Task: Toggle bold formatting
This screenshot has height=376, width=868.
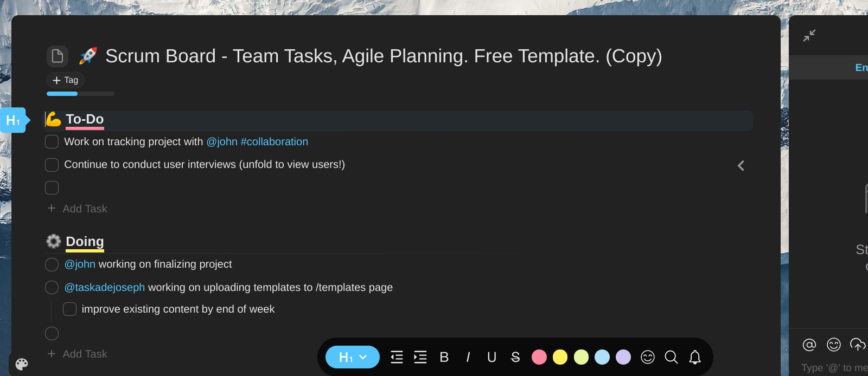Action: (x=444, y=357)
